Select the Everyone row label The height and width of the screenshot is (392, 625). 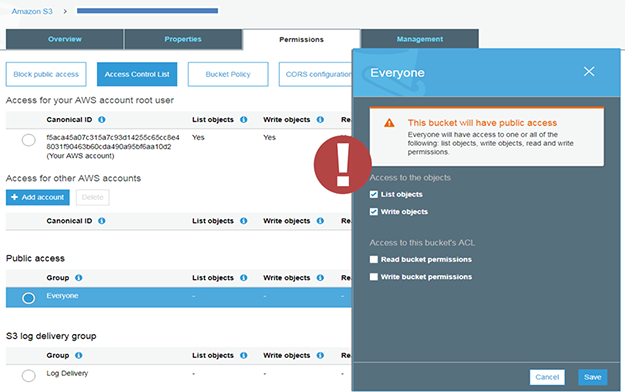62,296
